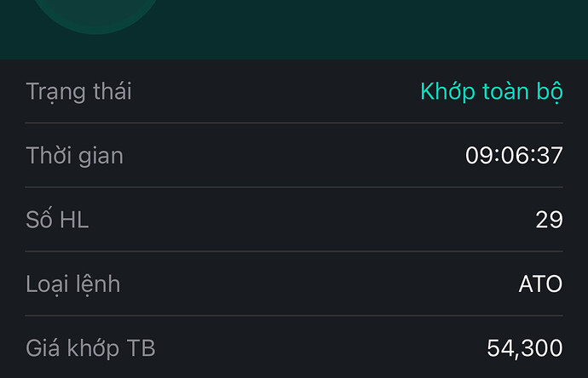Select the matched price 54,300

click(524, 347)
